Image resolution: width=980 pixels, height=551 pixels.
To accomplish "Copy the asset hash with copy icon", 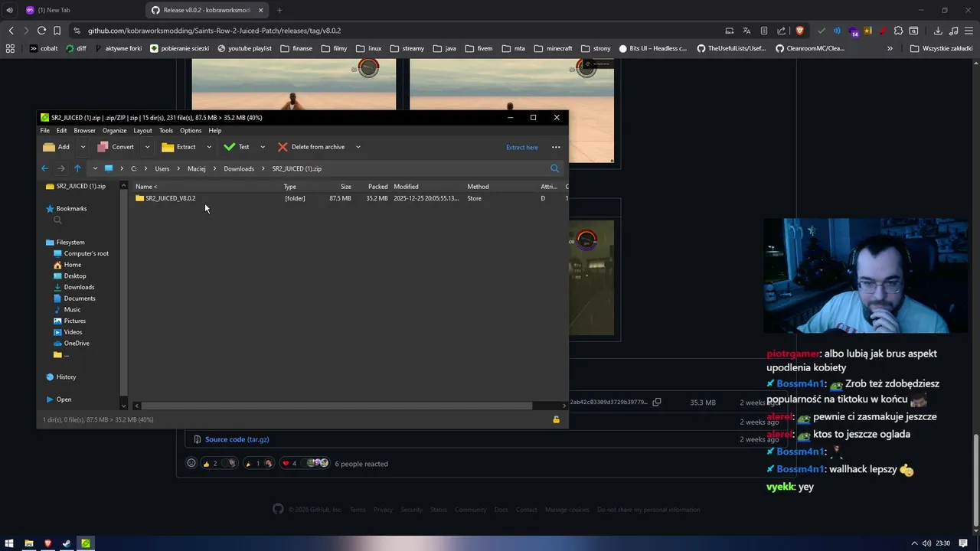I will pos(656,402).
